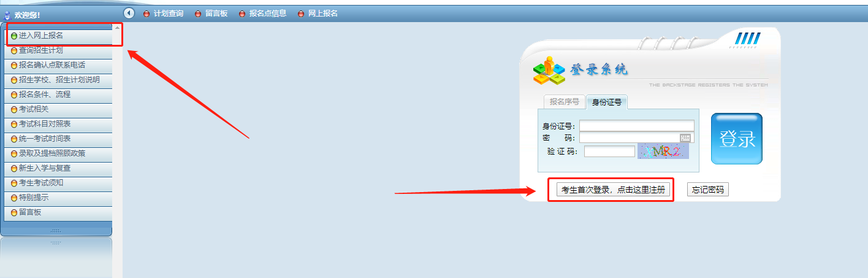Collapse sidebar with the round back-arrow icon

point(129,13)
